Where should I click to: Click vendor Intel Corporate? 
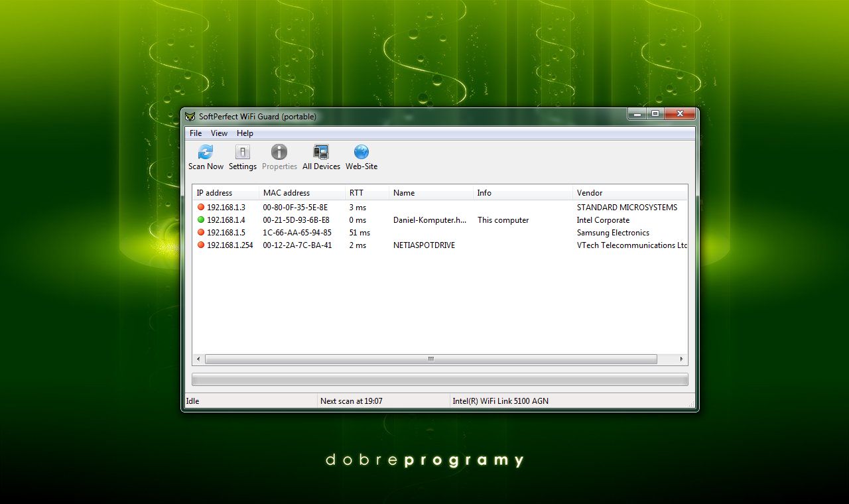(x=603, y=220)
